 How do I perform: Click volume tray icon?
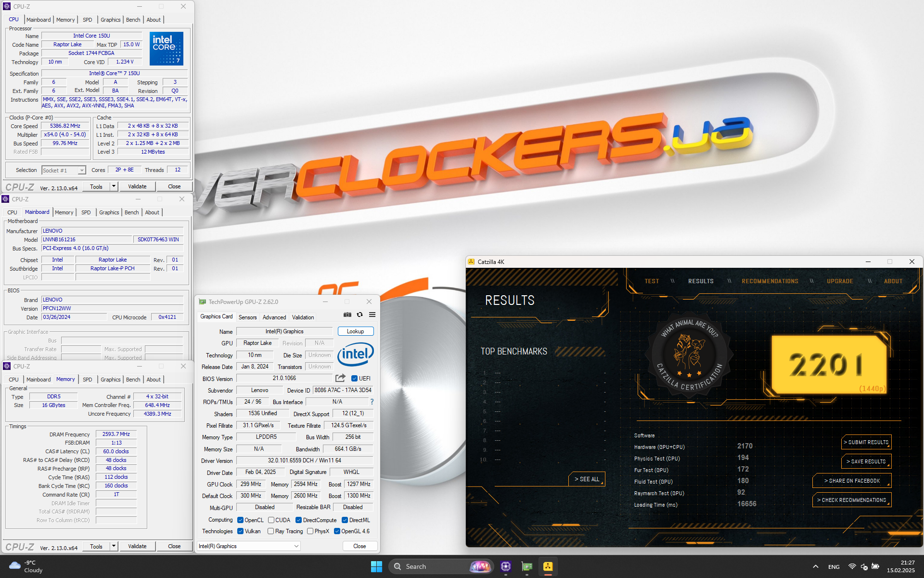[x=864, y=566]
